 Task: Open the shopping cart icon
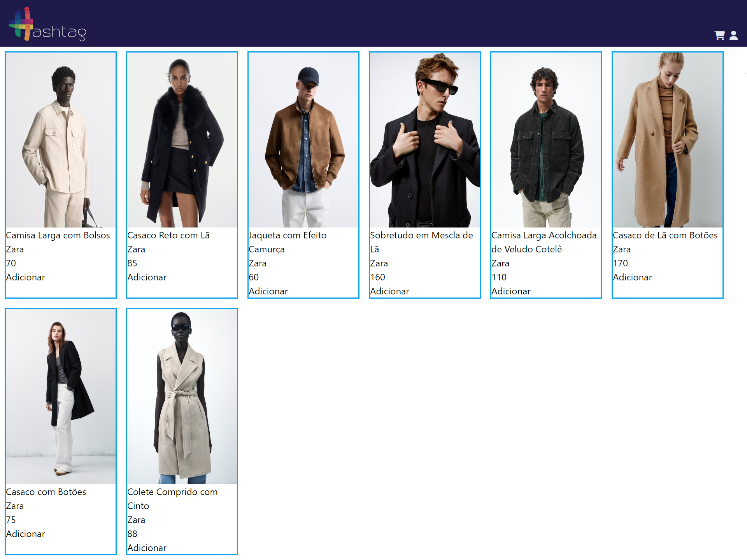pyautogui.click(x=719, y=35)
